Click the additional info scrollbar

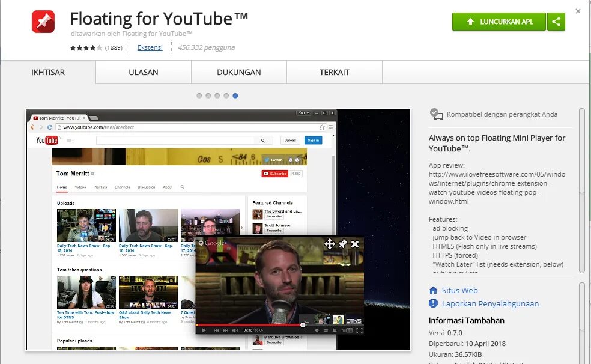point(582,323)
